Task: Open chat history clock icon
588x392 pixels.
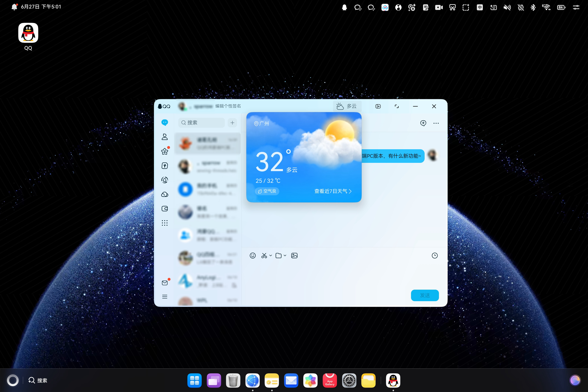Action: (435, 256)
